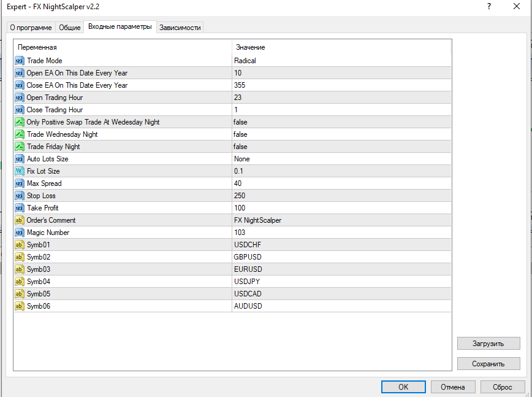532x397 pixels.
Task: Edit the Close EA date value 355
Action: 240,85
